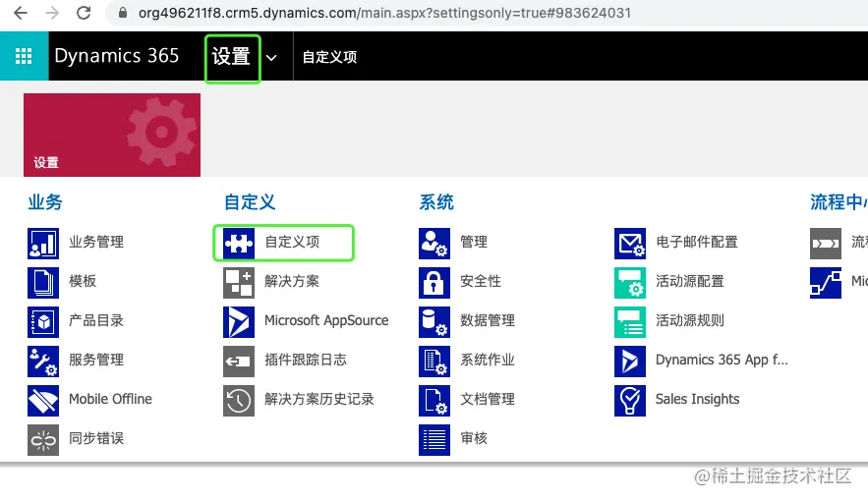Open the 管理 link under 系统

click(x=474, y=242)
